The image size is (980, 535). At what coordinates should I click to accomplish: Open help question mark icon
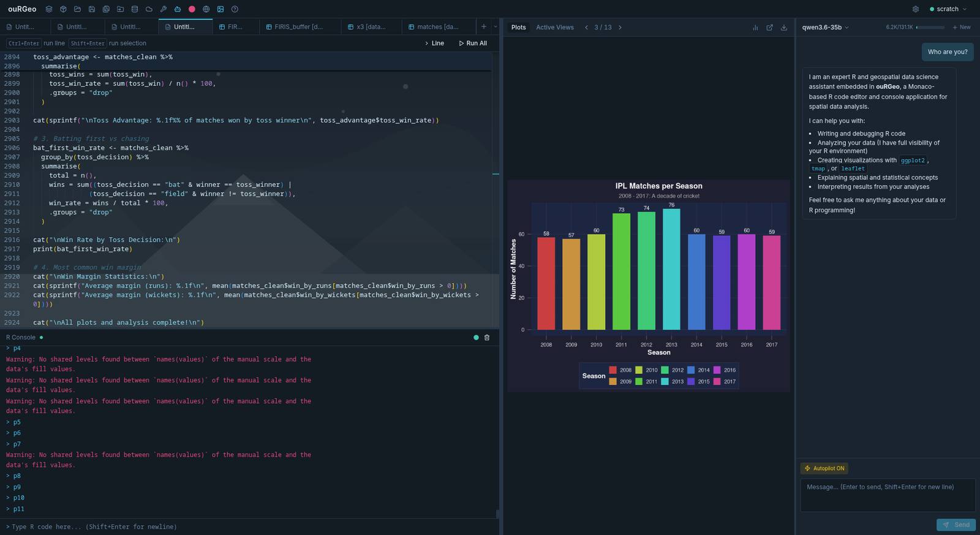(235, 9)
